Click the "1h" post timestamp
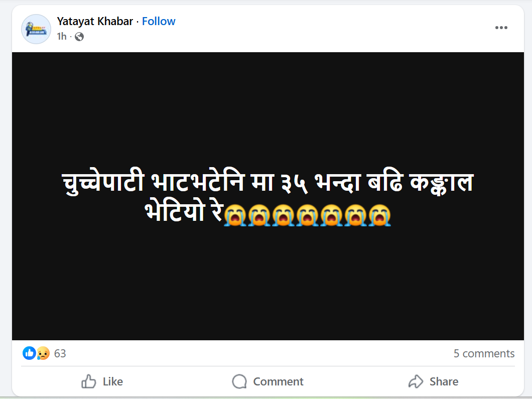 pyautogui.click(x=61, y=37)
